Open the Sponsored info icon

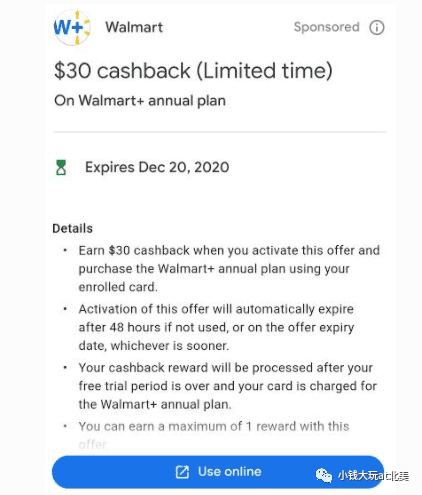point(377,27)
